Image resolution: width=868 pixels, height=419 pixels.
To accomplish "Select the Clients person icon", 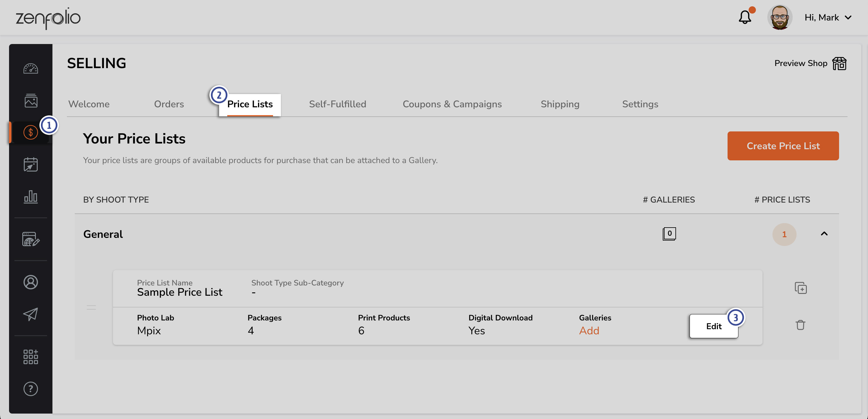I will pos(31,282).
